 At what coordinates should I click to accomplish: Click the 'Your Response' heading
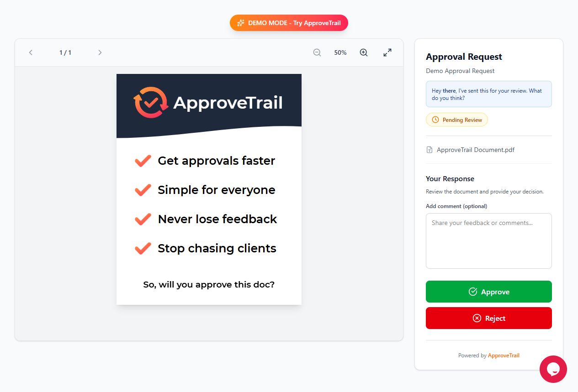[450, 179]
